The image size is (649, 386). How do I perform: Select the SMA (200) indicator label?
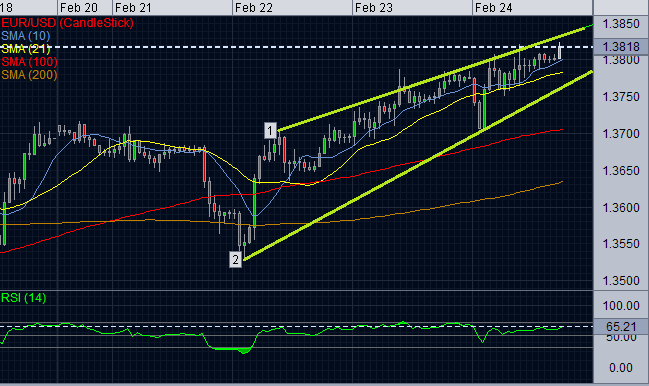point(29,75)
